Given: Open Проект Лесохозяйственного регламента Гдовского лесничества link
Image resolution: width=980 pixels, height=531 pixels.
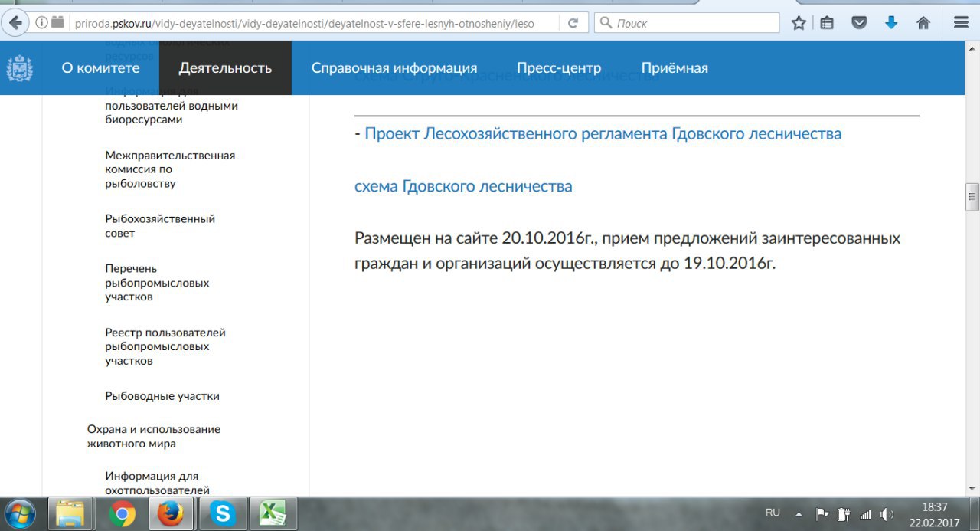Looking at the screenshot, I should [x=603, y=133].
